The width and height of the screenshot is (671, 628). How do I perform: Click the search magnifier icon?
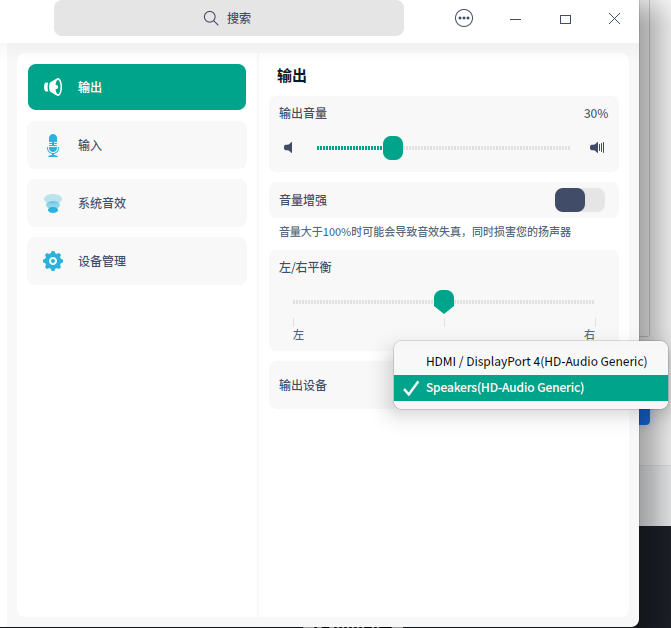pos(211,18)
